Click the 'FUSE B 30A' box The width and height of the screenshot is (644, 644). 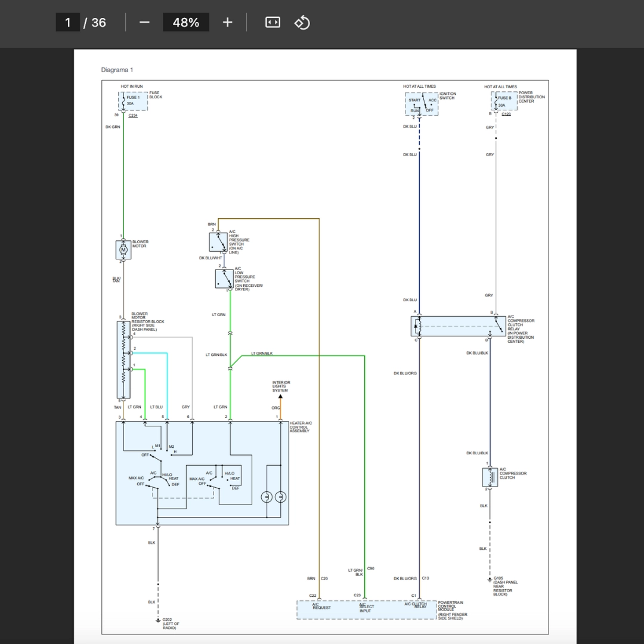[504, 101]
